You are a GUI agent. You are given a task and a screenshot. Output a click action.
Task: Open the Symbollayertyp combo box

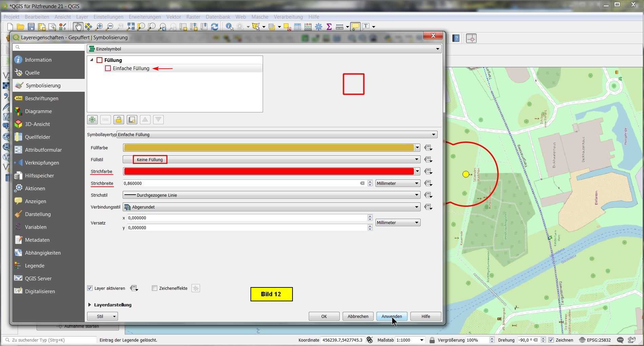(x=277, y=134)
